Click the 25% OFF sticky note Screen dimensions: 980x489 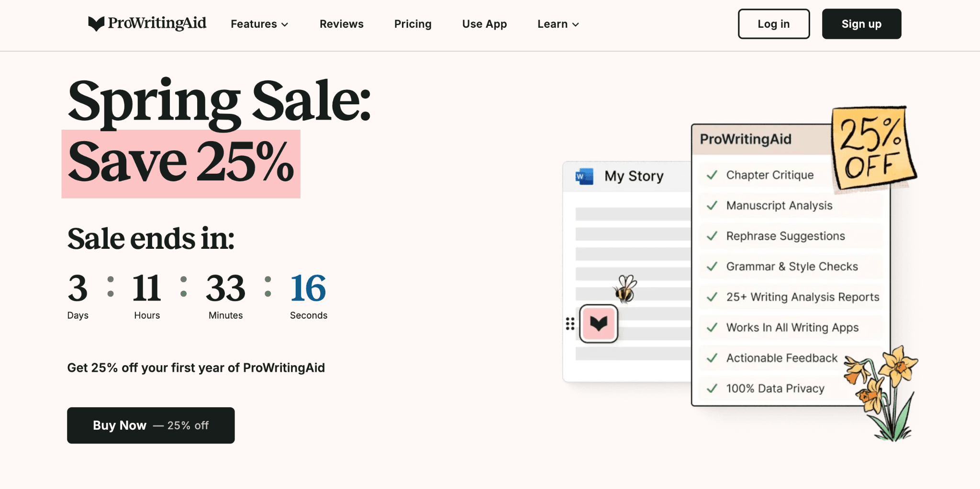(873, 147)
